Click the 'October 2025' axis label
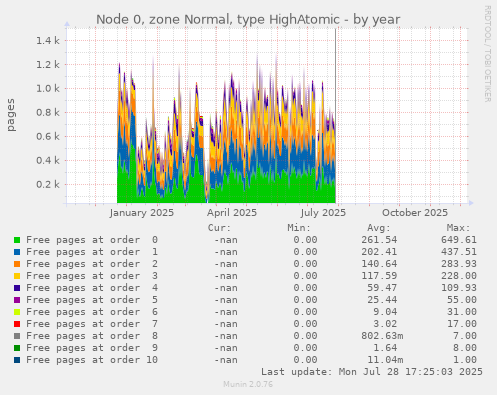Screen dimensions: 497x395 [x=415, y=213]
